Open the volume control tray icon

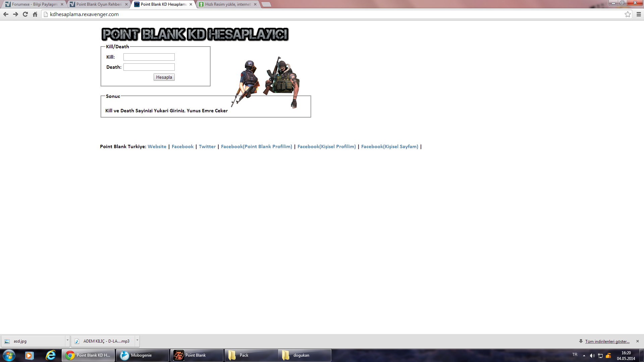click(592, 356)
